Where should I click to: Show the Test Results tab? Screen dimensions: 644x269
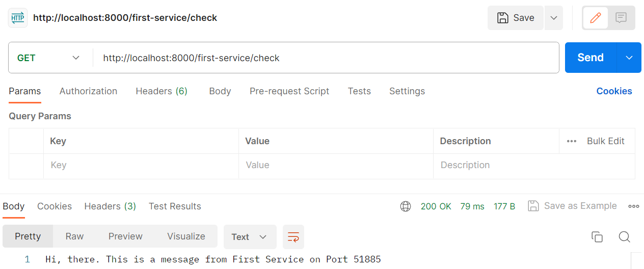click(175, 206)
